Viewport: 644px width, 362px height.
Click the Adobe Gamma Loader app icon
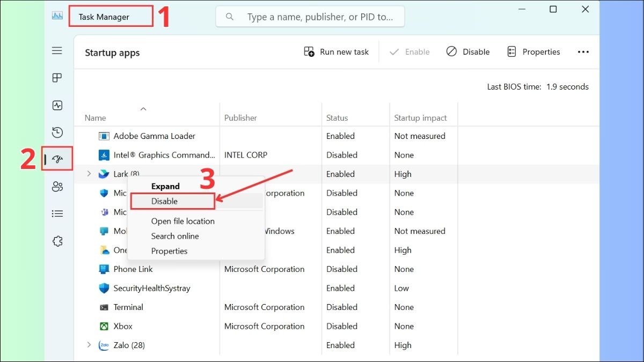tap(104, 136)
